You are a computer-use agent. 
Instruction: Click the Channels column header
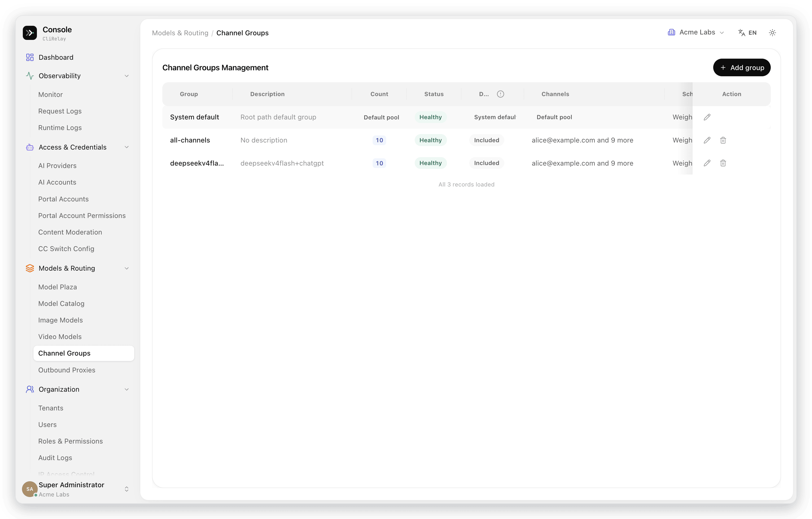(555, 94)
